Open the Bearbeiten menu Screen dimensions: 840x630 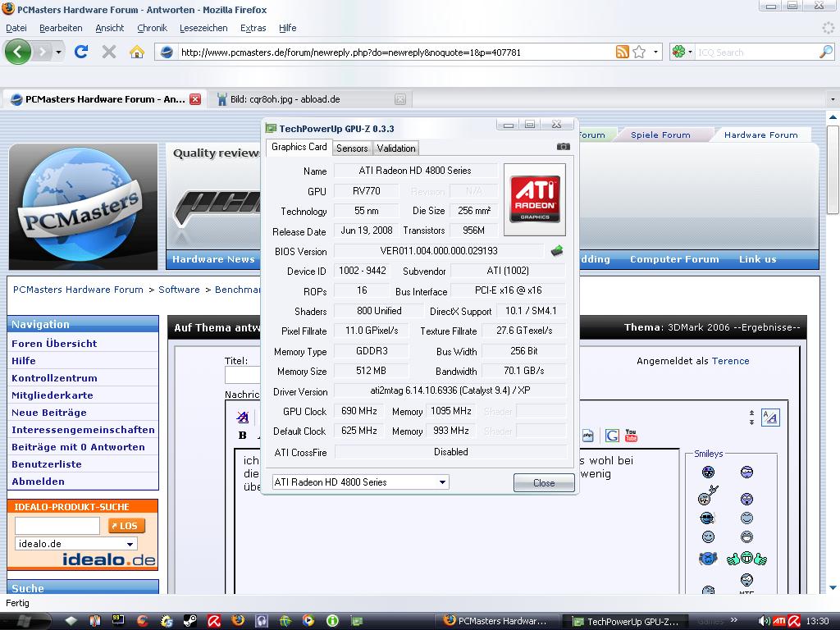click(61, 28)
